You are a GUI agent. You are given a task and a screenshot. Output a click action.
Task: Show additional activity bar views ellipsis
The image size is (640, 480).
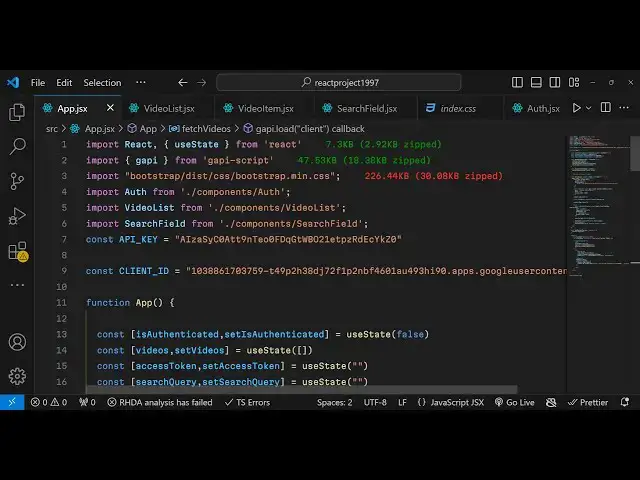(x=17, y=285)
